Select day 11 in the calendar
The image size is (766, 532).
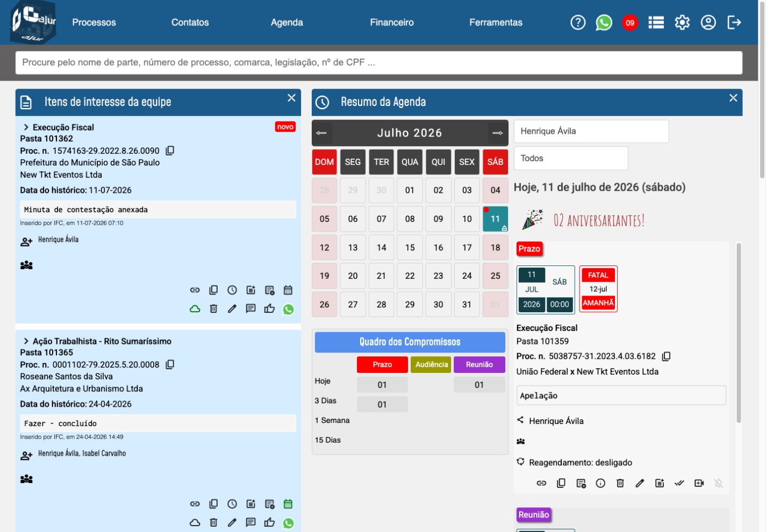click(495, 219)
